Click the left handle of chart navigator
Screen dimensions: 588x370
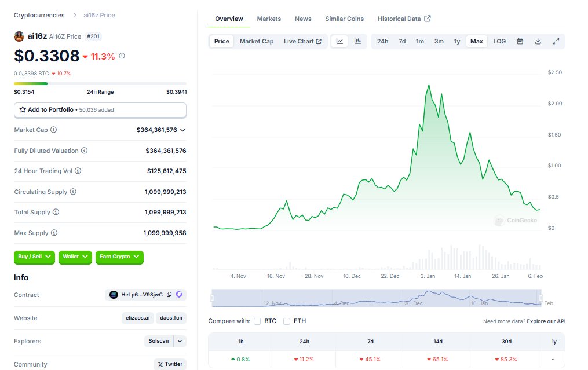(212, 298)
